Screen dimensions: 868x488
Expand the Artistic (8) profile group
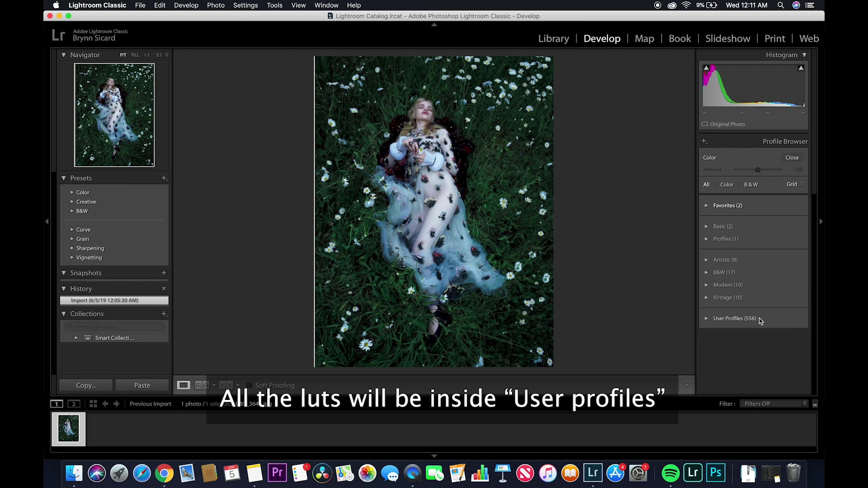(706, 260)
